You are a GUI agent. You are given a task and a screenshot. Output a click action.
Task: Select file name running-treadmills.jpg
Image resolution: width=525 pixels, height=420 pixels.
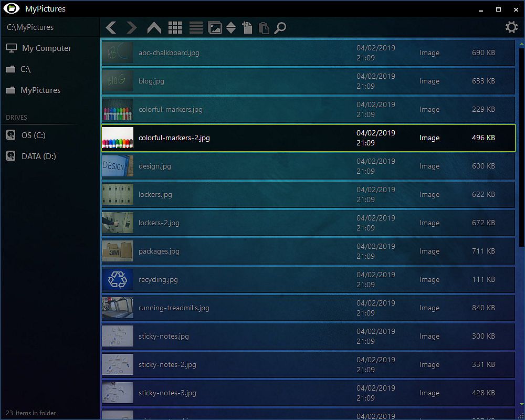tap(174, 308)
